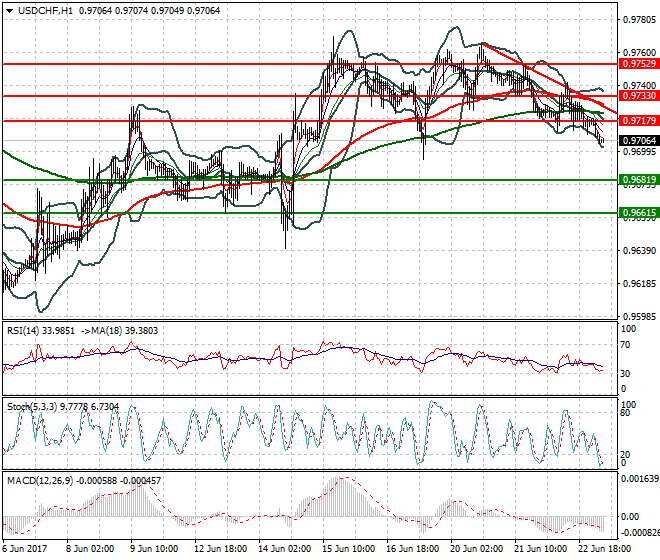Select the 0.96819 green support level label
Image resolution: width=660 pixels, height=560 pixels.
pyautogui.click(x=639, y=180)
